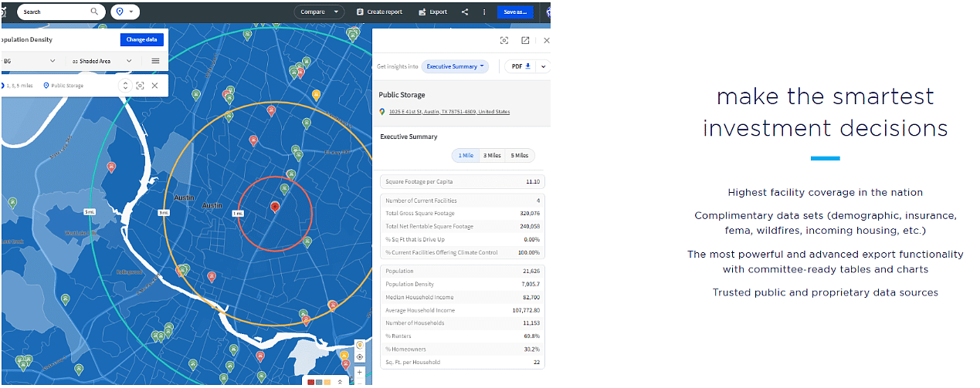Click the center-on-map icon in the insights panel

[x=504, y=40]
